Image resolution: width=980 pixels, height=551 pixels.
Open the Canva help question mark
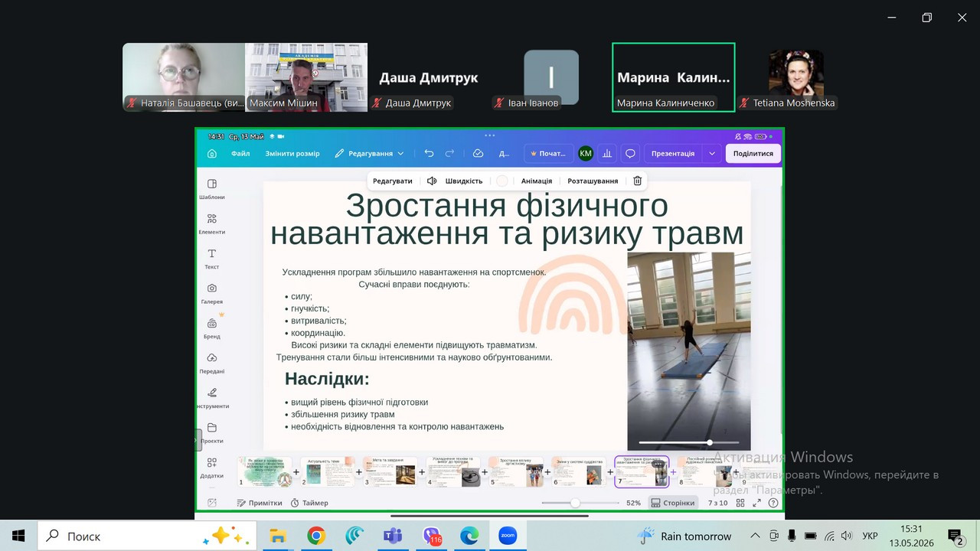pos(773,503)
